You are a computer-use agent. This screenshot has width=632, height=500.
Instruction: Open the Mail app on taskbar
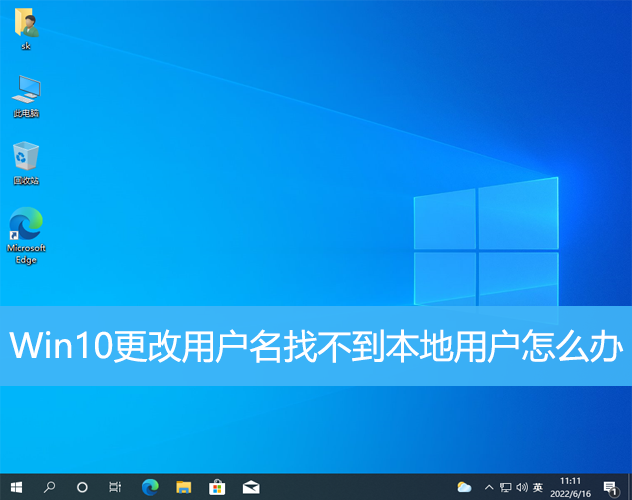pos(251,487)
